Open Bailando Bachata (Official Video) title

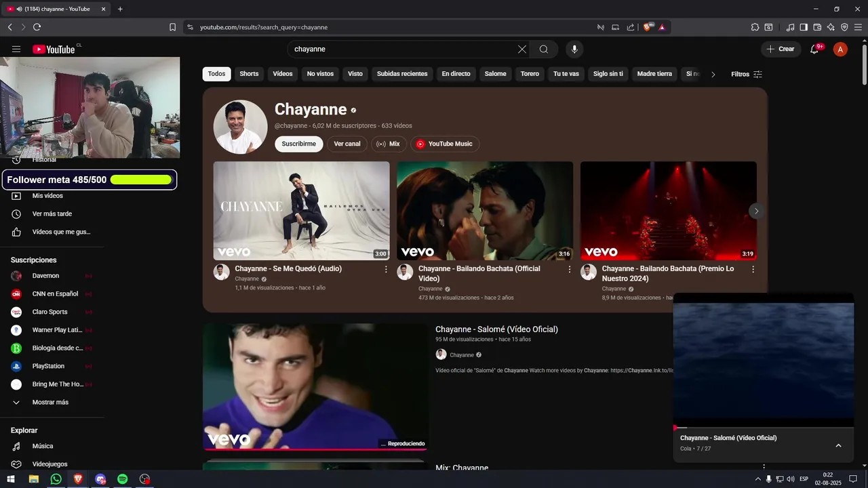point(479,274)
